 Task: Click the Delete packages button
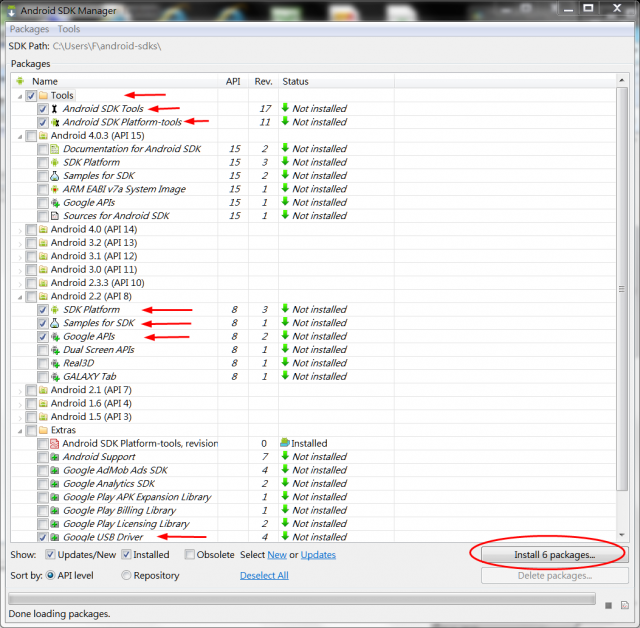click(x=554, y=575)
